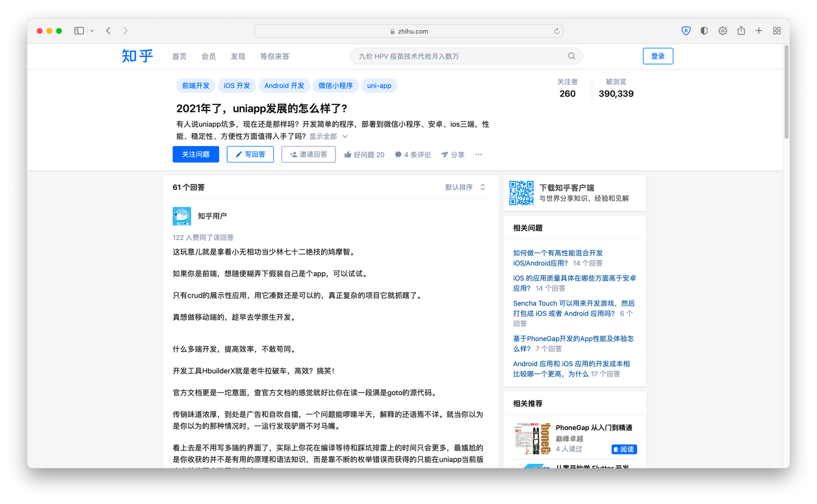Toggle the browser sidebar panel
Viewport: 817px width, 504px height.
click(78, 31)
